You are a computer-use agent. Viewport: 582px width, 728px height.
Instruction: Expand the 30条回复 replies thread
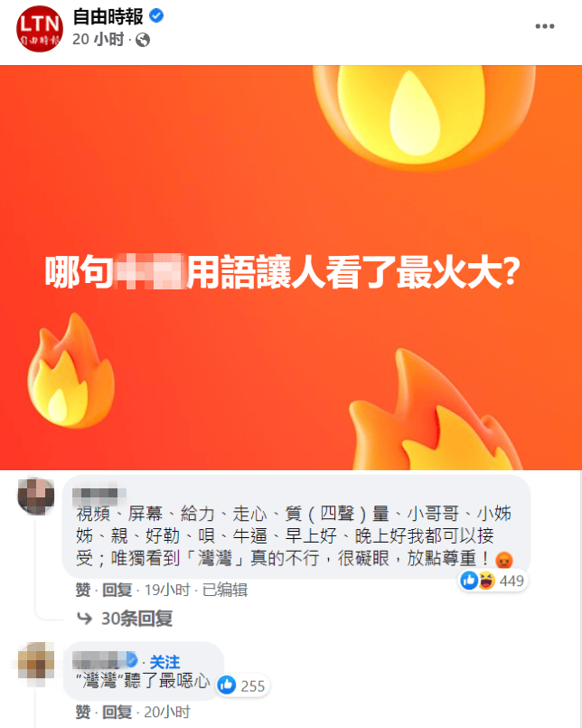coord(136,619)
